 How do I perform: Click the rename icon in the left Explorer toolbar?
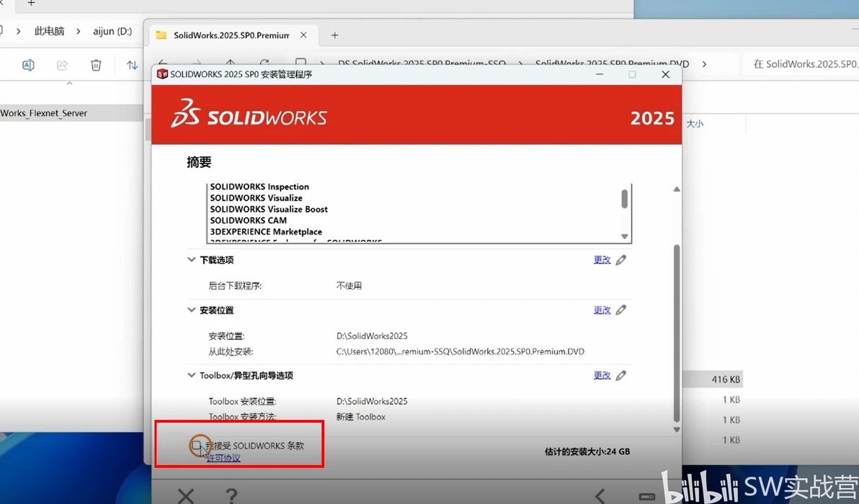point(28,65)
